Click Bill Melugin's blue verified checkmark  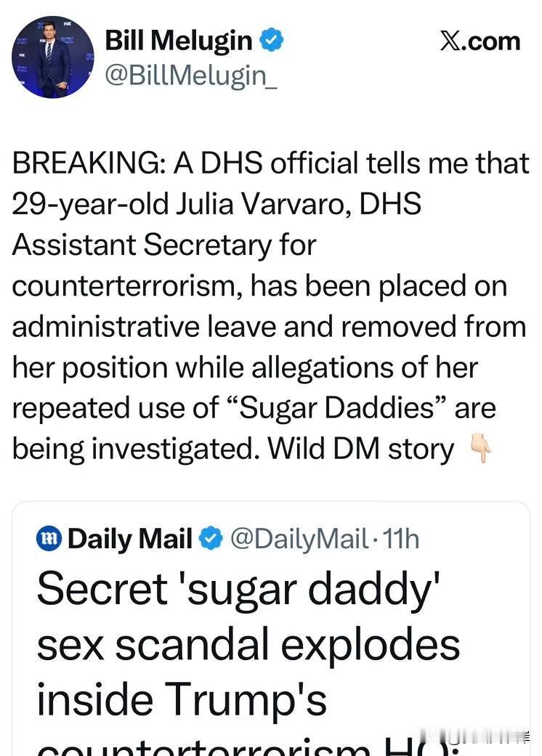(x=273, y=41)
